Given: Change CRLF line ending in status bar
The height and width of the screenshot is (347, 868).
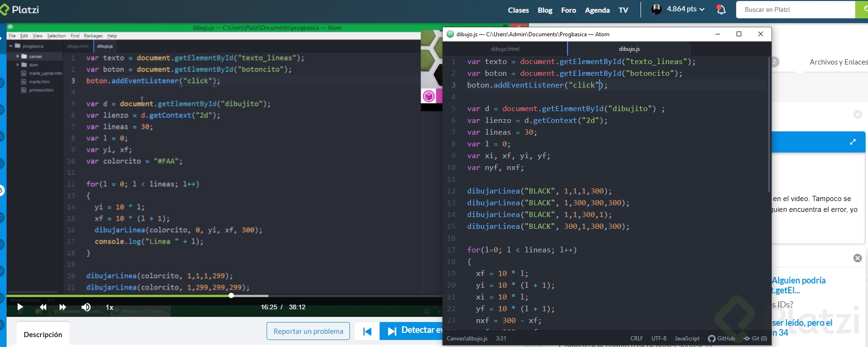Looking at the screenshot, I should [x=637, y=338].
